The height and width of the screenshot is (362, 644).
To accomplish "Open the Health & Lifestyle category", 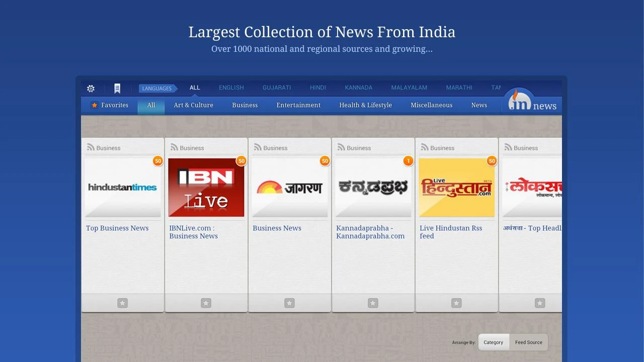I will coord(365,105).
